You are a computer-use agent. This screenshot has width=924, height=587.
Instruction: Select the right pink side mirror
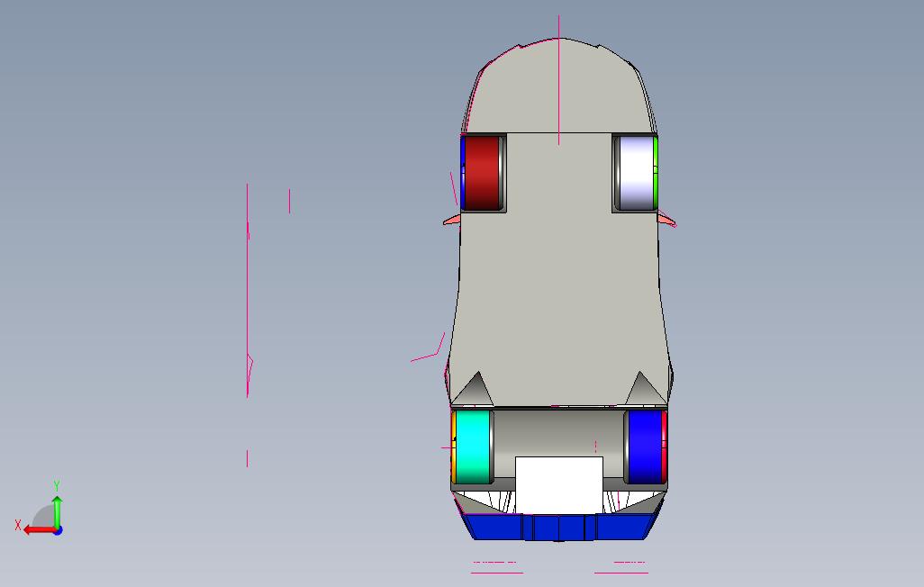pyautogui.click(x=666, y=220)
